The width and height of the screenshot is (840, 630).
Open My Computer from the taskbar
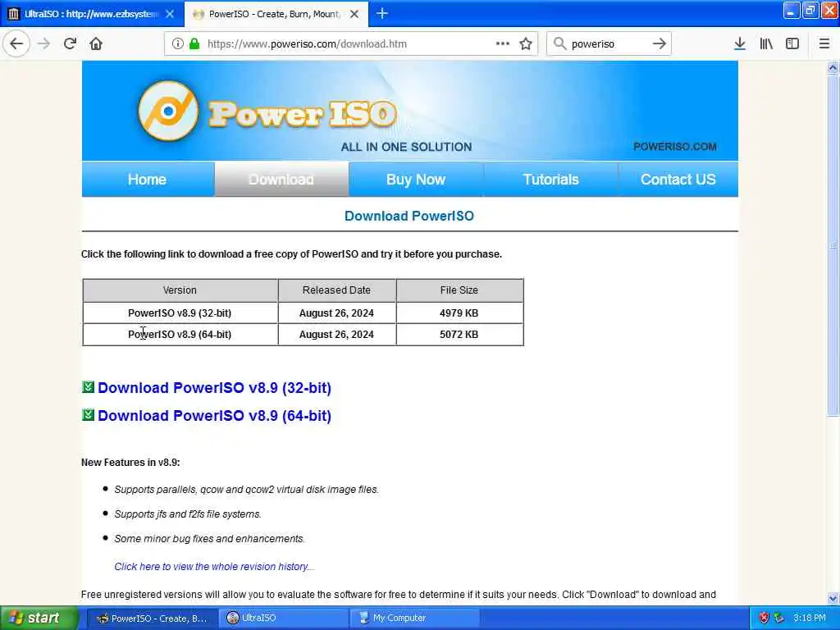coord(414,618)
